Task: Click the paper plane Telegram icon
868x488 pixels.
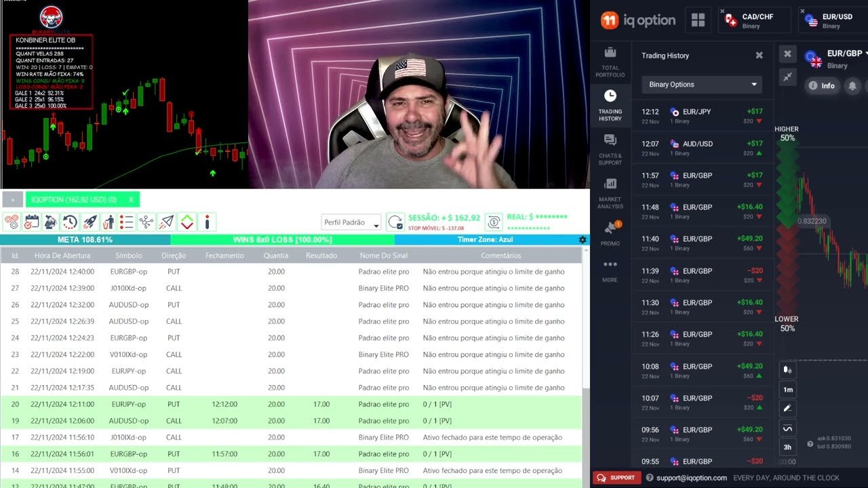Action: click(x=167, y=222)
